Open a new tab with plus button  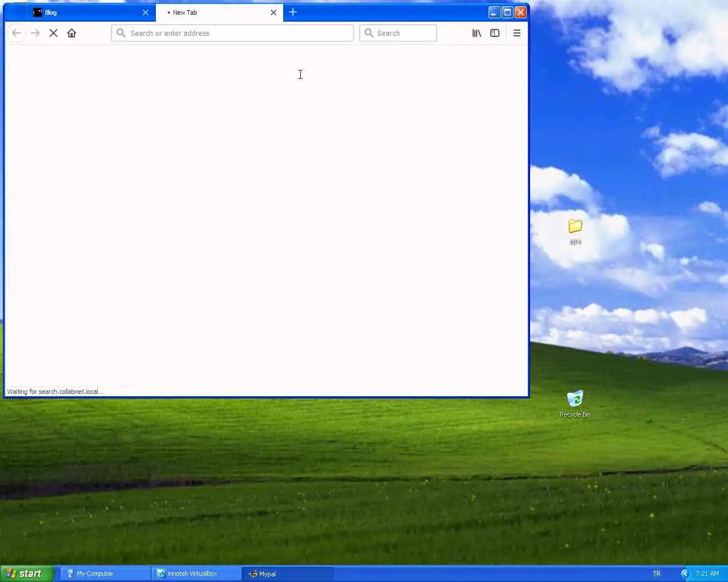coord(293,12)
